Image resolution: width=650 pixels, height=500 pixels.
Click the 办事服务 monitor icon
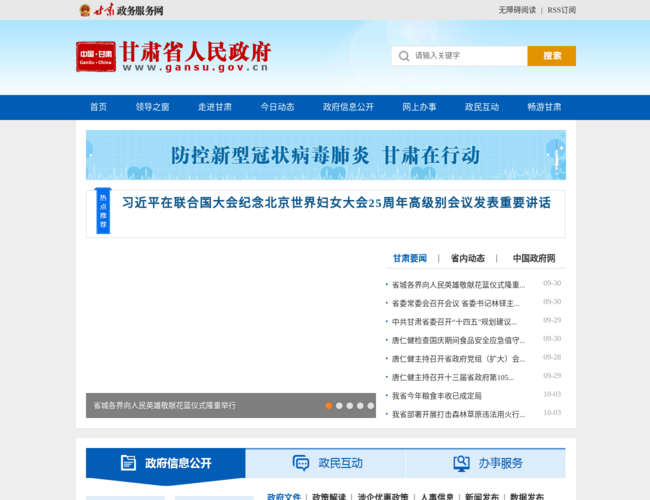click(x=461, y=463)
